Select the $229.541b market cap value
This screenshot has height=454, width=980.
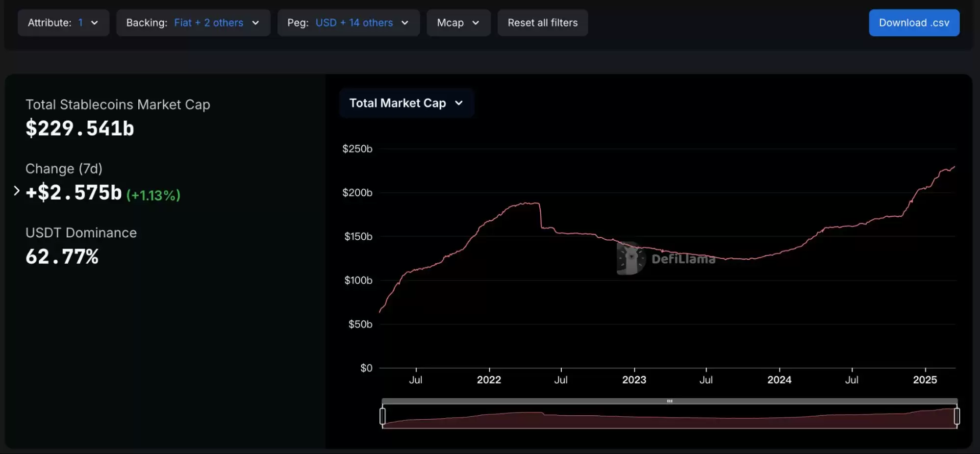(x=80, y=128)
